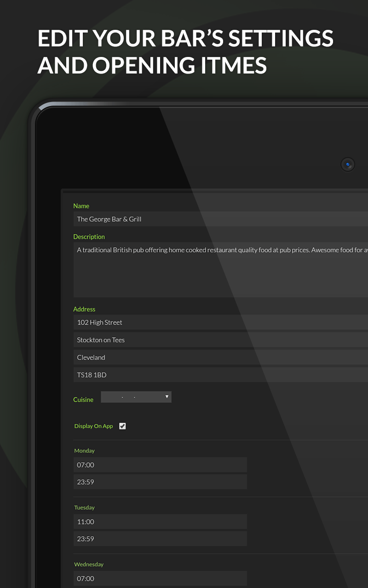Click the postcode field 'TS18 1BD'
The height and width of the screenshot is (588, 368).
coord(221,375)
